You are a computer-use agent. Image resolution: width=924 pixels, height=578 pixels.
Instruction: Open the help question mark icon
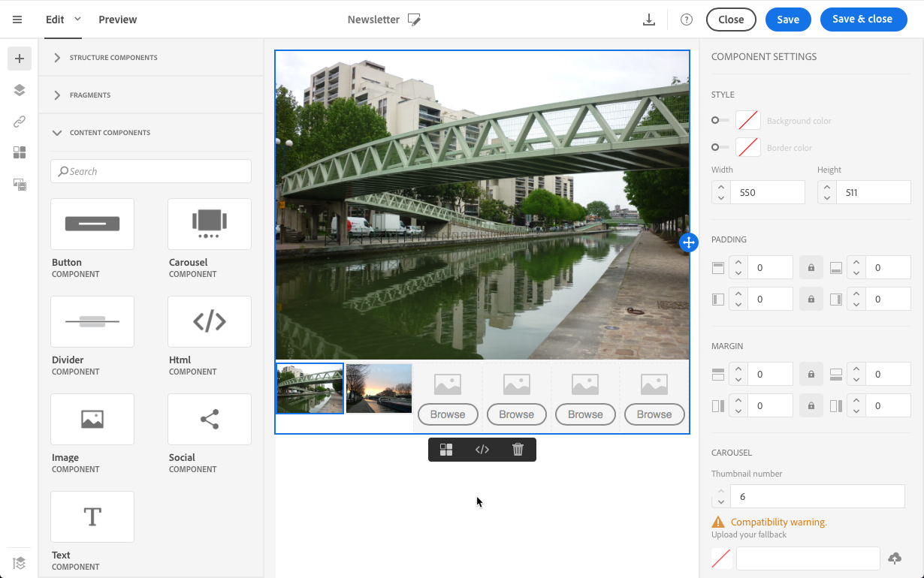(686, 20)
